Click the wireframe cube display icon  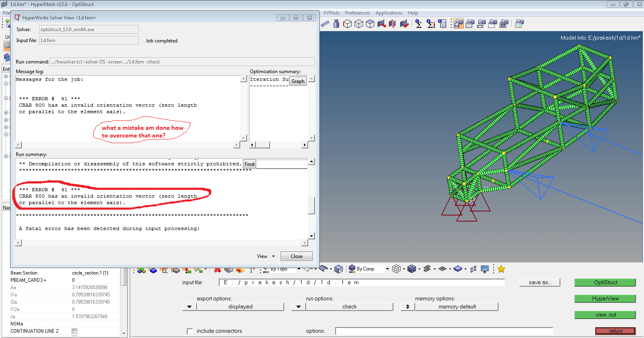pos(397,269)
